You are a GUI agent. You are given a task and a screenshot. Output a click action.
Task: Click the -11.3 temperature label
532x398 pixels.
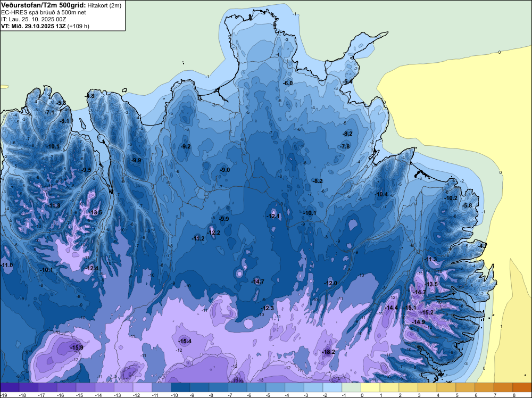tap(431, 260)
